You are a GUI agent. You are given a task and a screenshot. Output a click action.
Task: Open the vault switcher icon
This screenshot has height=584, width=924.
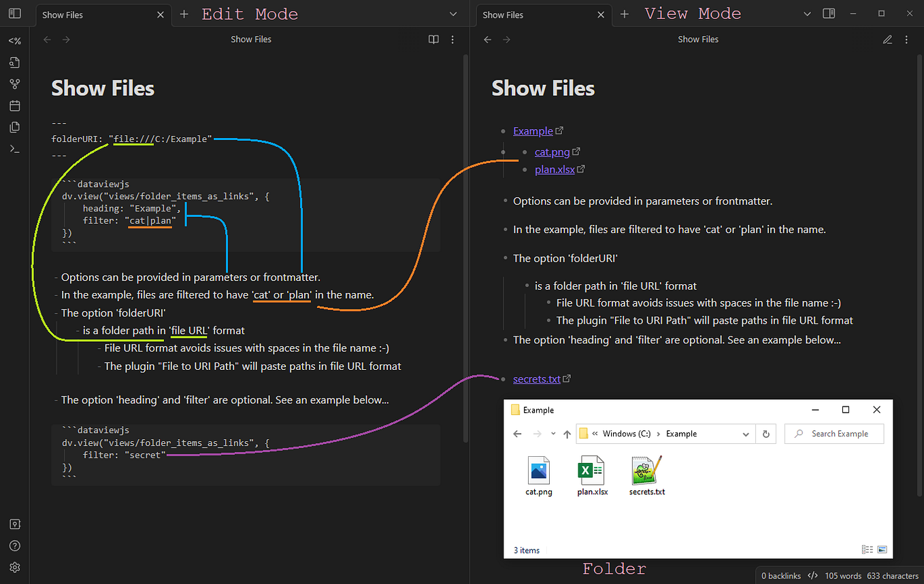coord(14,524)
